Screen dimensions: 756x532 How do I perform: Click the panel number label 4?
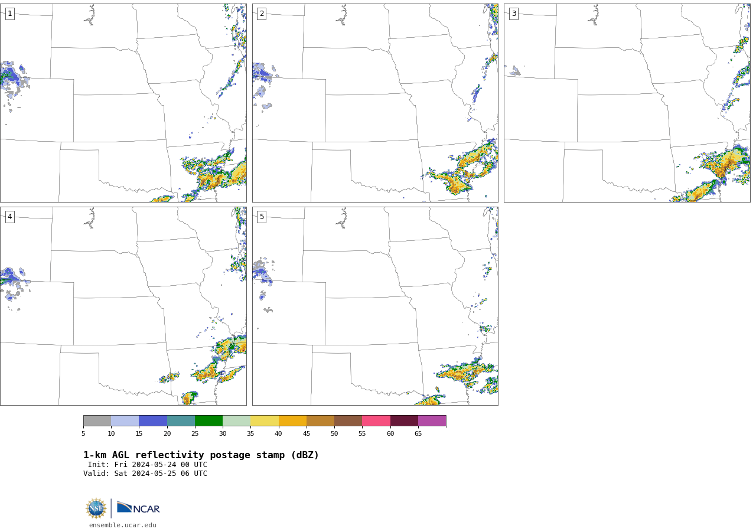click(9, 217)
